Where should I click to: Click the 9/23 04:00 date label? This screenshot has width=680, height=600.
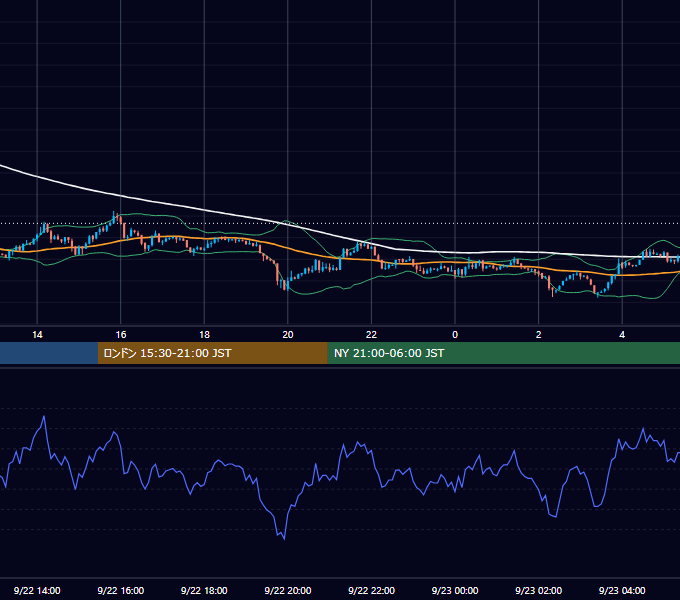[622, 590]
